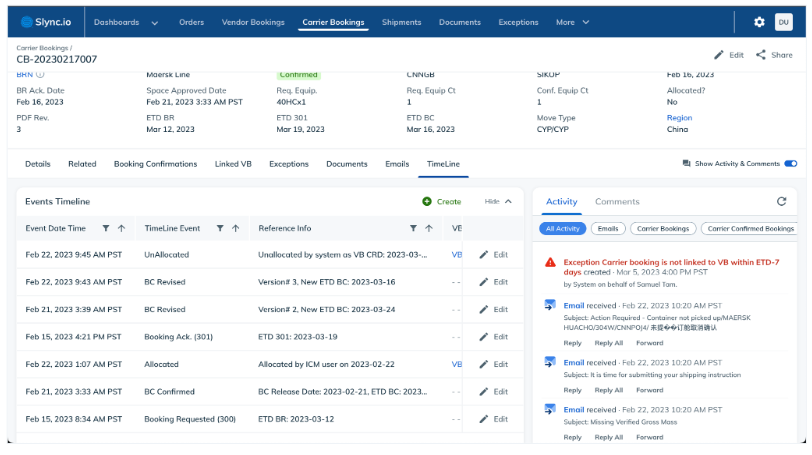Click the red exception warning icon
Viewport: 812px width, 455px height.
(550, 263)
